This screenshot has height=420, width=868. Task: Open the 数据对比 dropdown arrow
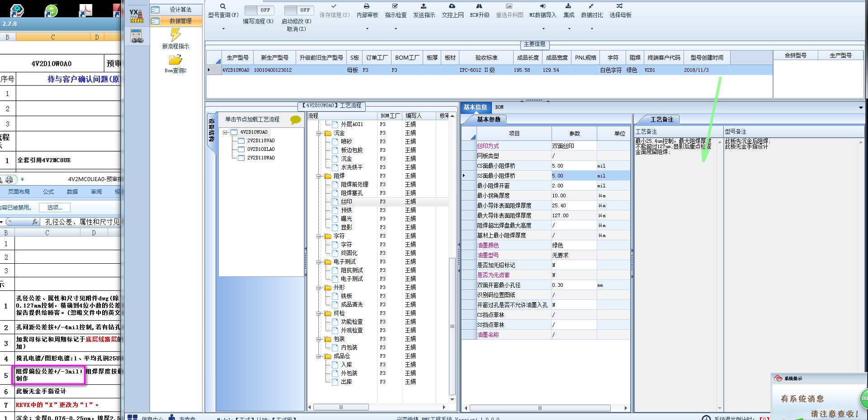tap(592, 29)
